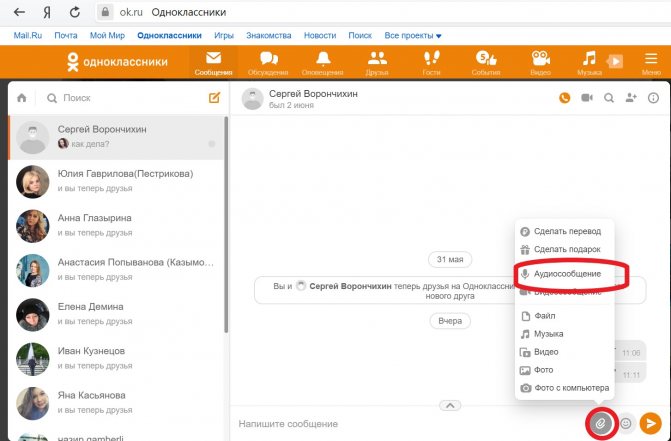Image resolution: width=671 pixels, height=441 pixels.
Task: Expand chat panel with up chevron
Action: coord(450,405)
